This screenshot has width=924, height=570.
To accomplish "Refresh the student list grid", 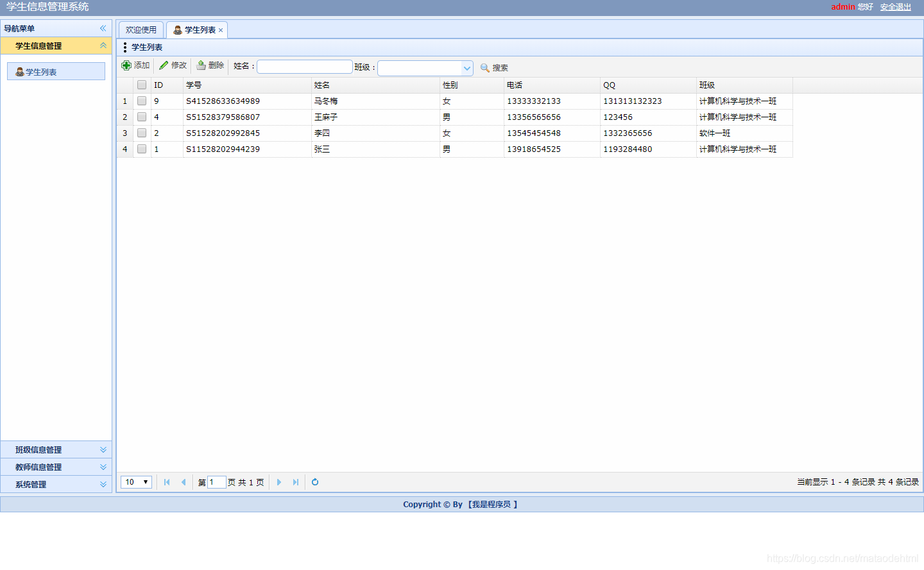I will point(315,482).
